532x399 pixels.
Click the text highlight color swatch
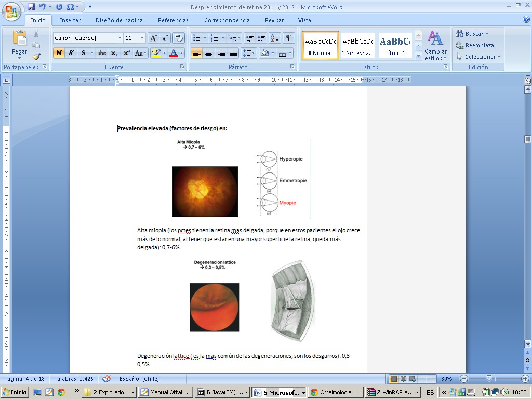[156, 53]
